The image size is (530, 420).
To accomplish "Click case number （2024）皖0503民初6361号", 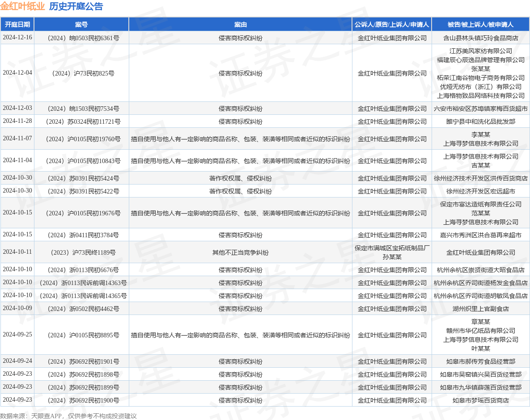I will coord(81,38).
